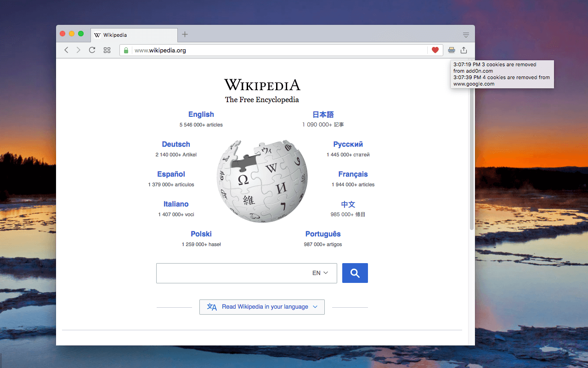The width and height of the screenshot is (588, 368).
Task: Go back using the back arrow
Action: pyautogui.click(x=66, y=50)
